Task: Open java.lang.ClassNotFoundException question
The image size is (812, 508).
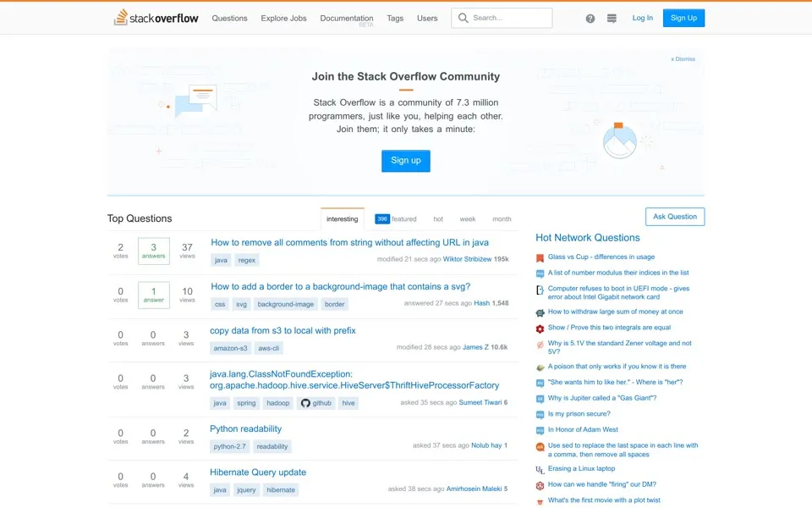Action: [354, 380]
